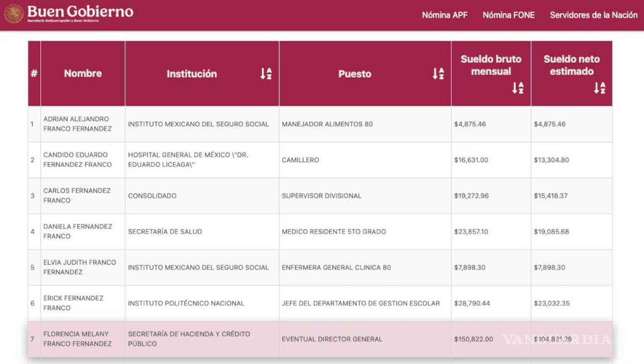Sort by Sueldo bruto mensual icon
The width and height of the screenshot is (644, 364).
pos(517,88)
